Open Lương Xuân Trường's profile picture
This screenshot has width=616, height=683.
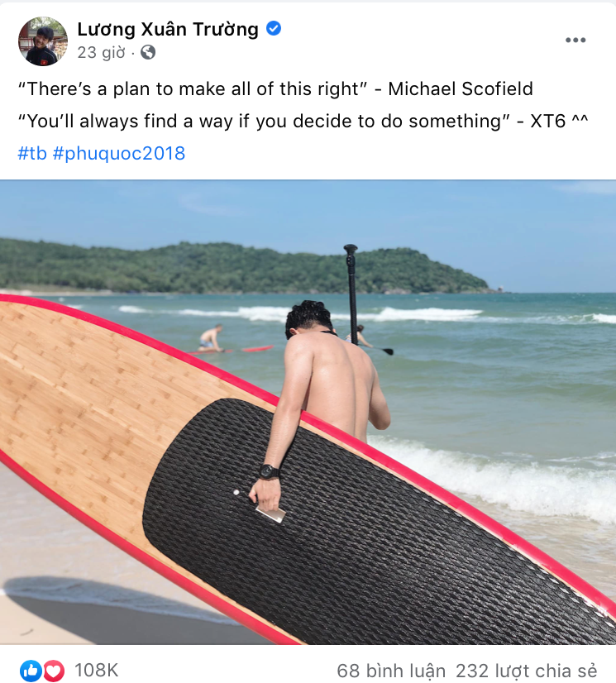[43, 41]
